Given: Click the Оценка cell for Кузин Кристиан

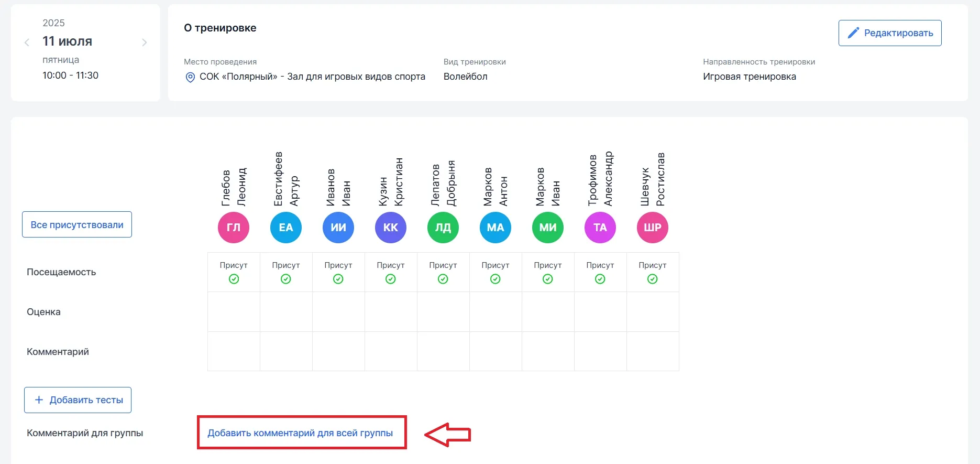Looking at the screenshot, I should pos(391,312).
